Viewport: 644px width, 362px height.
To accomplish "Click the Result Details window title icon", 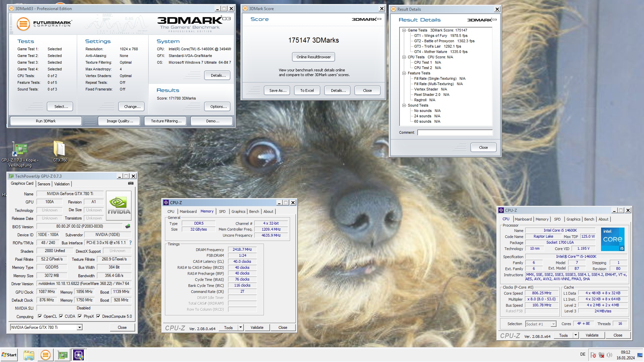I will 394,9.
